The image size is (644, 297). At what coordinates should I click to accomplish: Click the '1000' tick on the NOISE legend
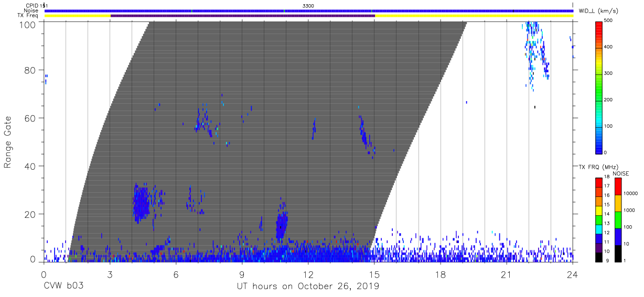pos(629,210)
